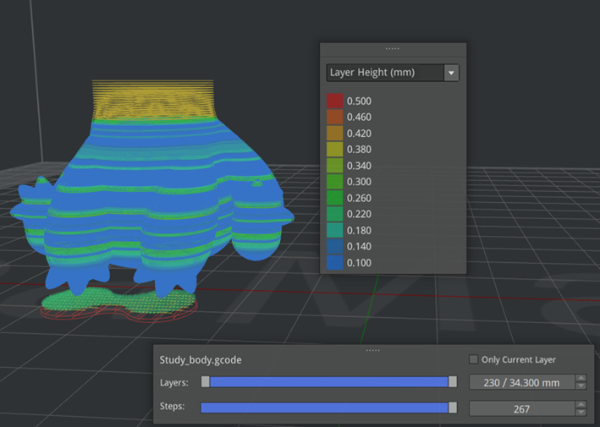Click the right handle of Layers slider

click(453, 382)
